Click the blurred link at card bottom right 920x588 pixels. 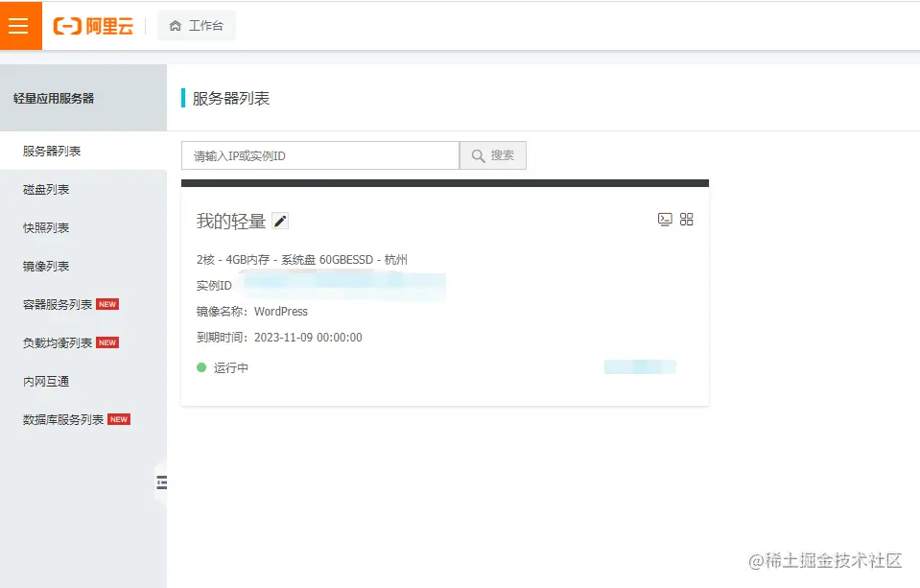click(640, 366)
